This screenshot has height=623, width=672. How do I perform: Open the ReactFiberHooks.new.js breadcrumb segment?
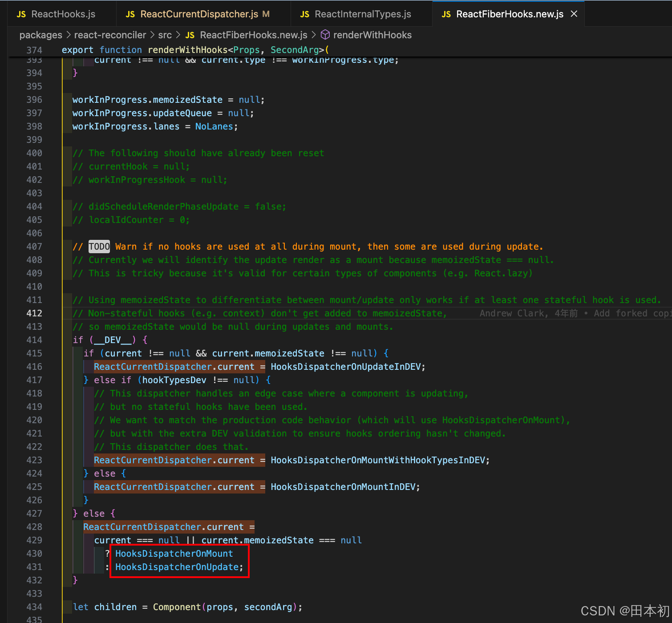(x=254, y=35)
